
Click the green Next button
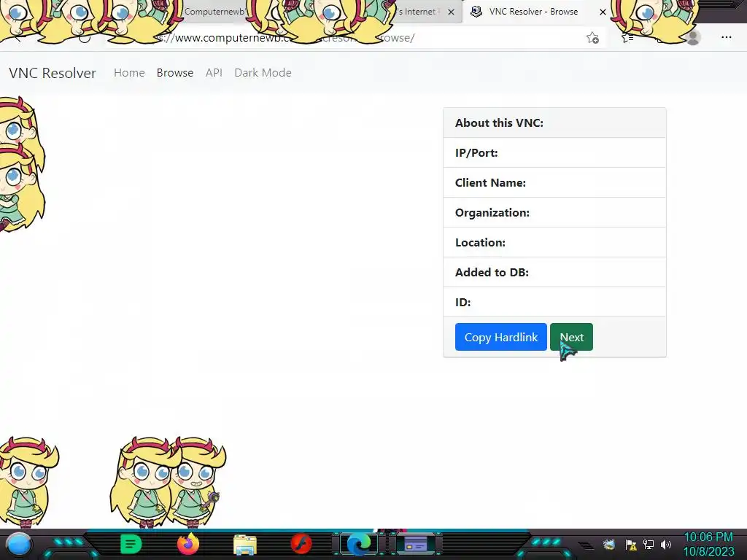[571, 337]
